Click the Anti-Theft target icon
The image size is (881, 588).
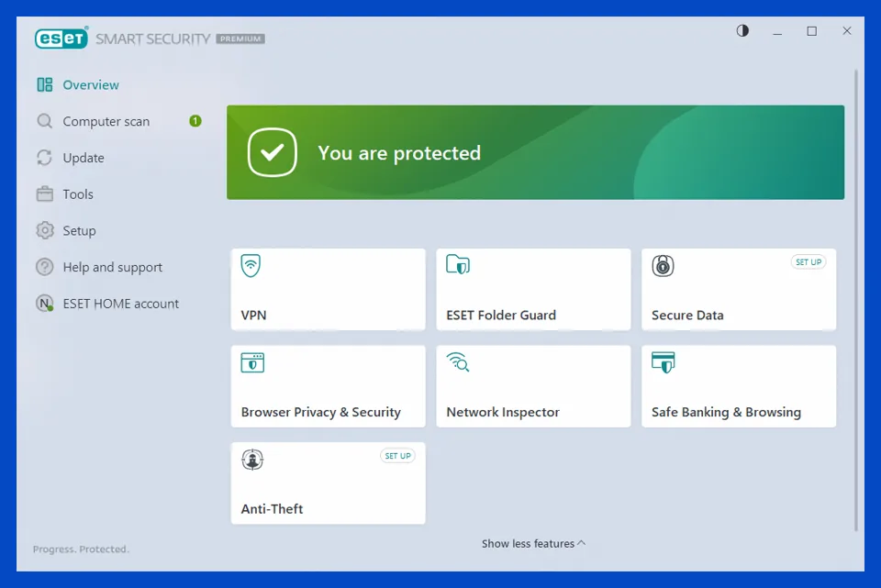252,460
